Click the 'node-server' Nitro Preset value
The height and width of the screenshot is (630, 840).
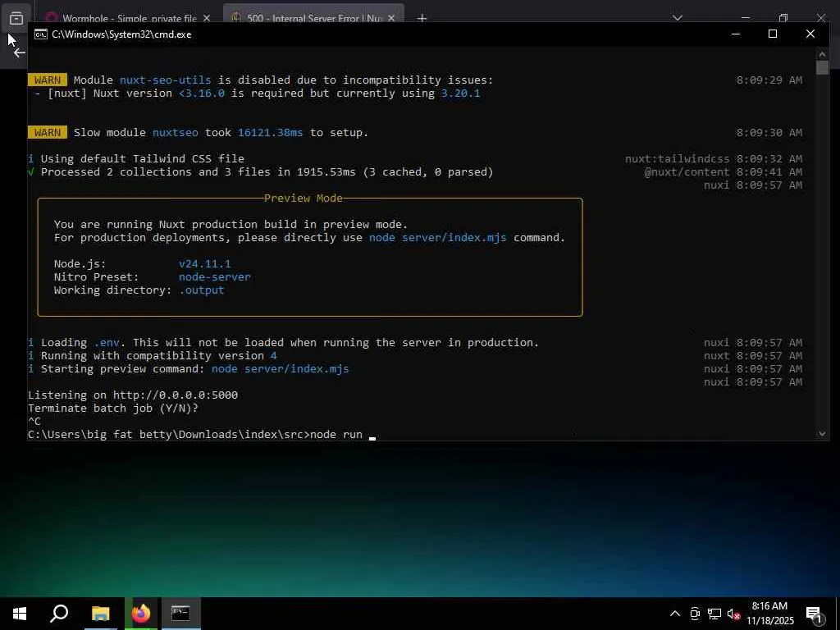[215, 276]
